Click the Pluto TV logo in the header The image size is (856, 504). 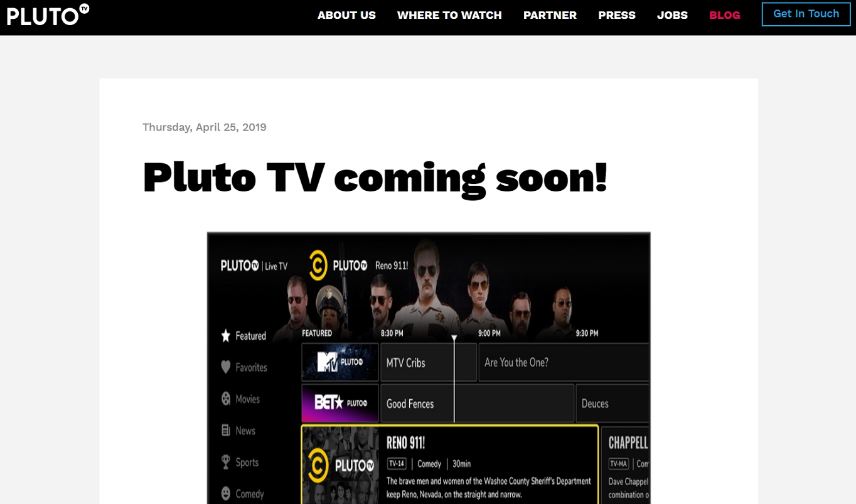48,15
